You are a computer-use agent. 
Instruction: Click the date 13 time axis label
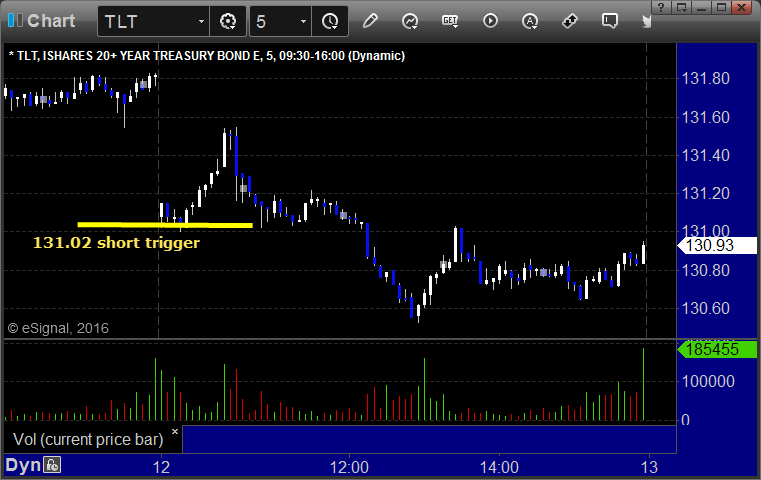click(x=649, y=467)
